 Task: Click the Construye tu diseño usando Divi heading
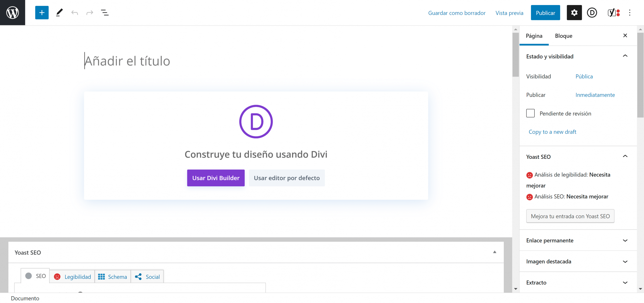click(256, 154)
